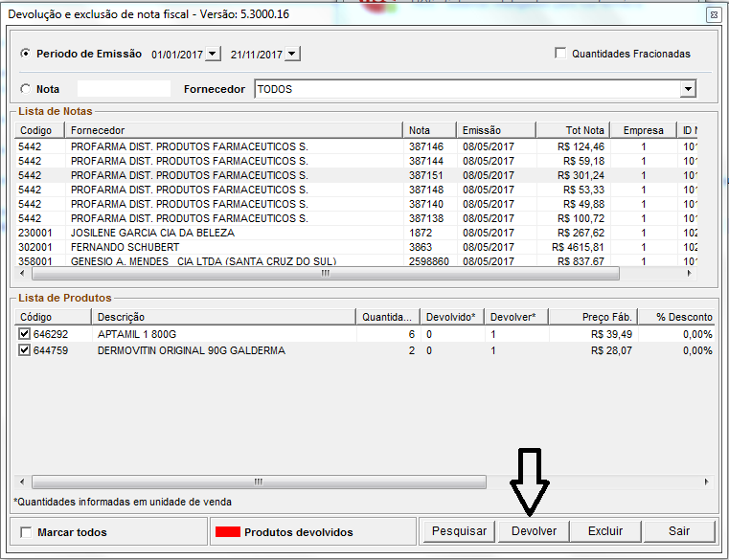Sort notes by the Tot Nota column header
Viewport: 729px width, 560px height.
573,130
